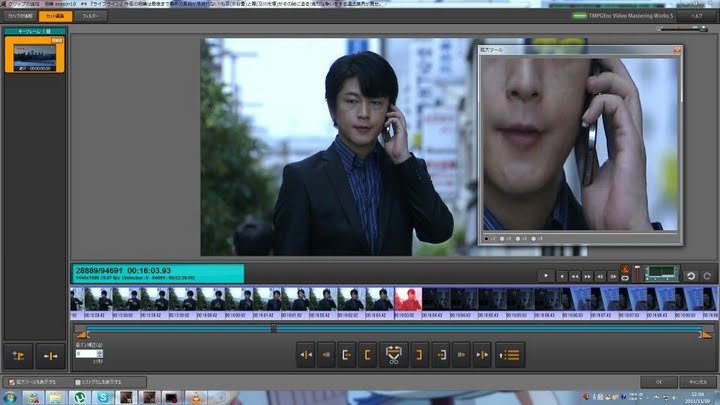720x405 pixels.
Task: Click the fast forward playback button
Action: click(x=587, y=276)
